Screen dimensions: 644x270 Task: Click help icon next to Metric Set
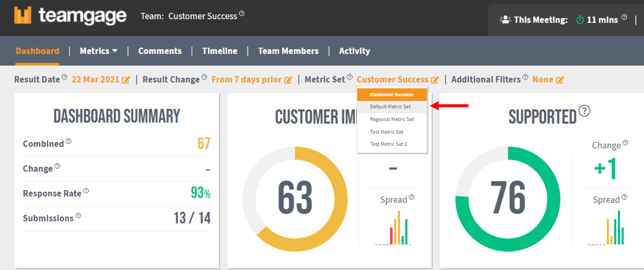349,77
